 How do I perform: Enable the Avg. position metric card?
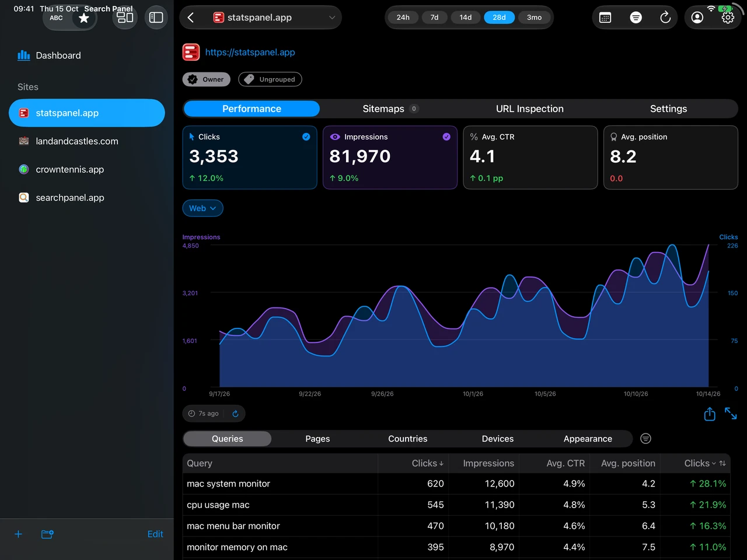pos(671,157)
